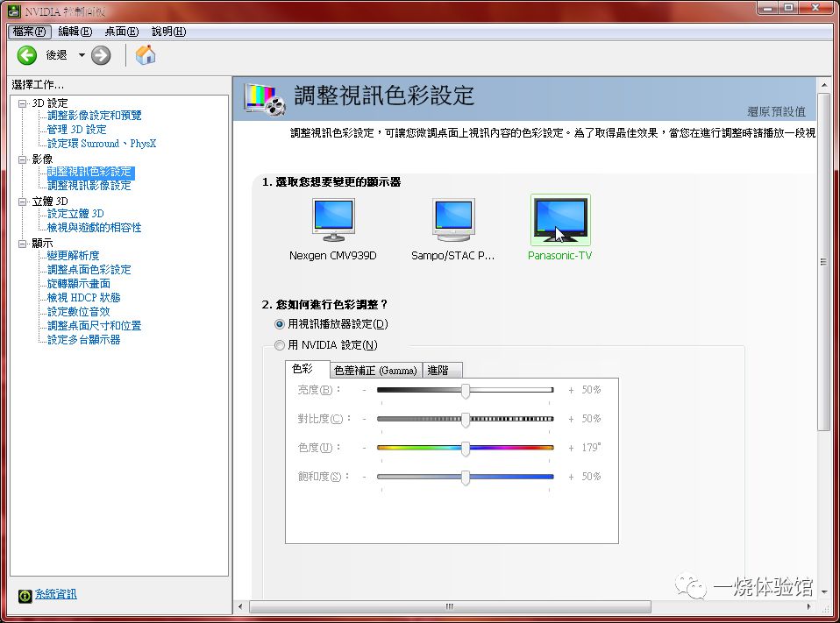
Task: Open 設定環 Surround、PhysX link
Action: [102, 144]
